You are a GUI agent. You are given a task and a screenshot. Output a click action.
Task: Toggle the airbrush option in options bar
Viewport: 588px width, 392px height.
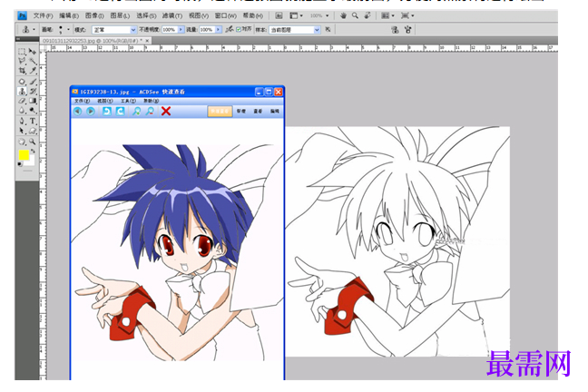tap(229, 29)
